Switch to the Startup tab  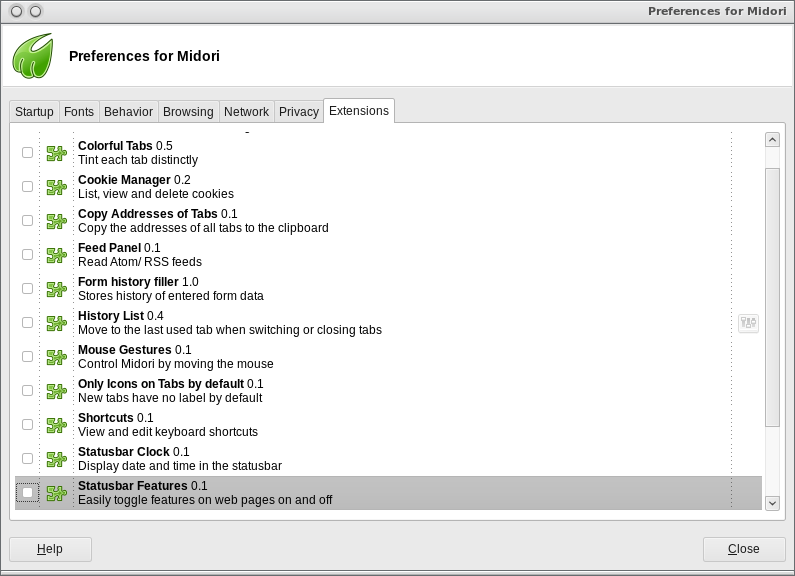click(34, 112)
